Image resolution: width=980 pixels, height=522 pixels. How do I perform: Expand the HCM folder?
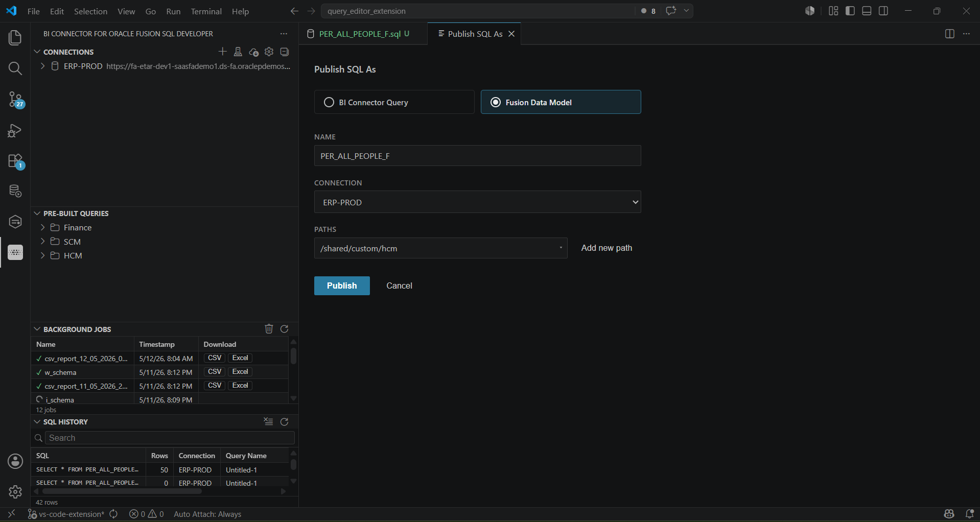(42, 255)
